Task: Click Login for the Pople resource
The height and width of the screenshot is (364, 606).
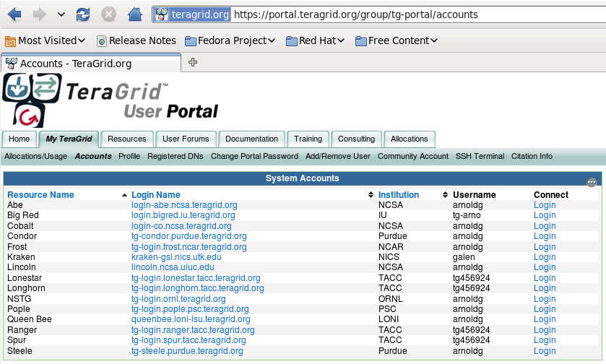Action: point(545,309)
